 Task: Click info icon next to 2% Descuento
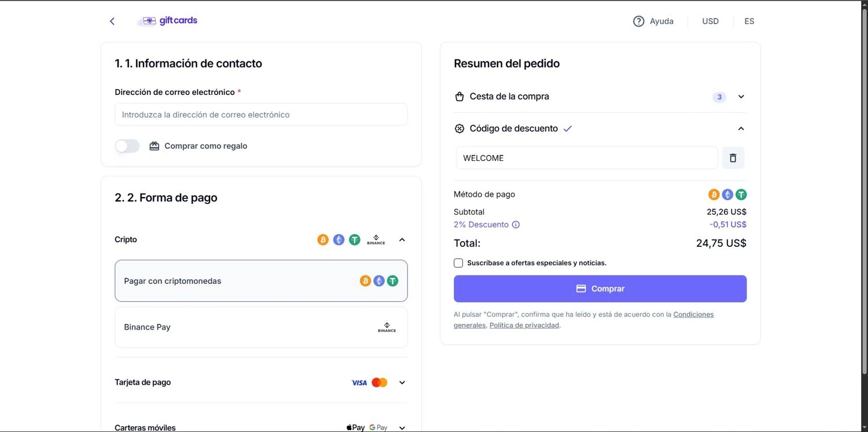coord(516,224)
